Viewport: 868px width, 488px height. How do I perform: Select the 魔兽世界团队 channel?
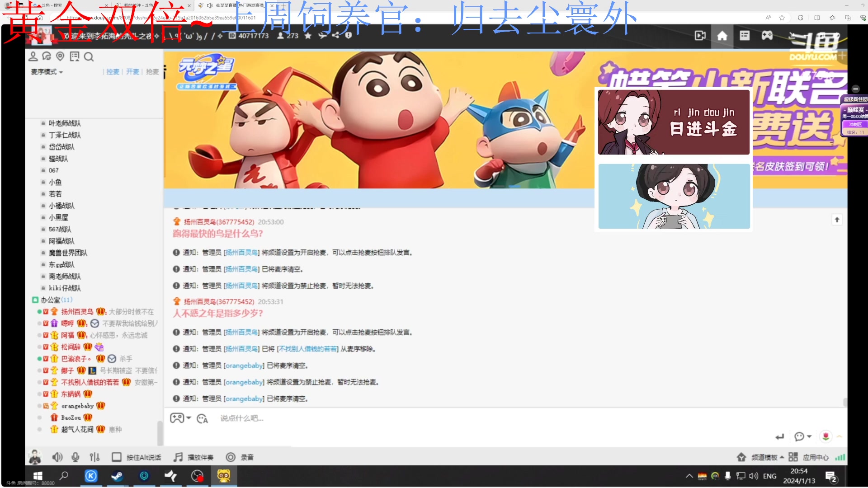68,253
